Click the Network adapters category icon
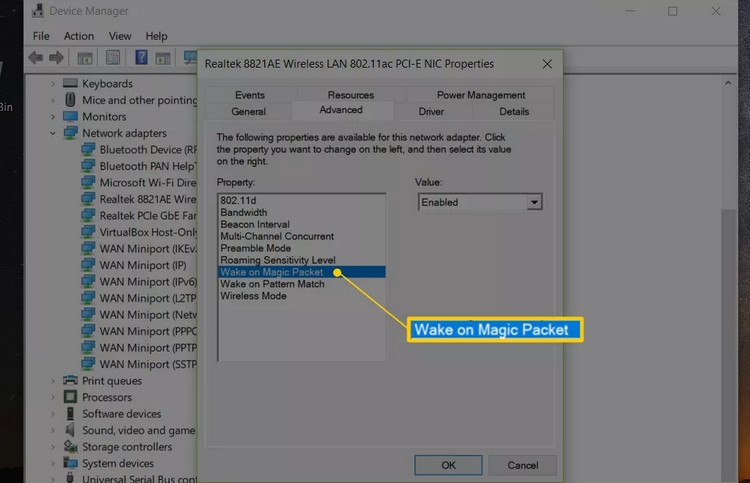The image size is (750, 483). [71, 133]
